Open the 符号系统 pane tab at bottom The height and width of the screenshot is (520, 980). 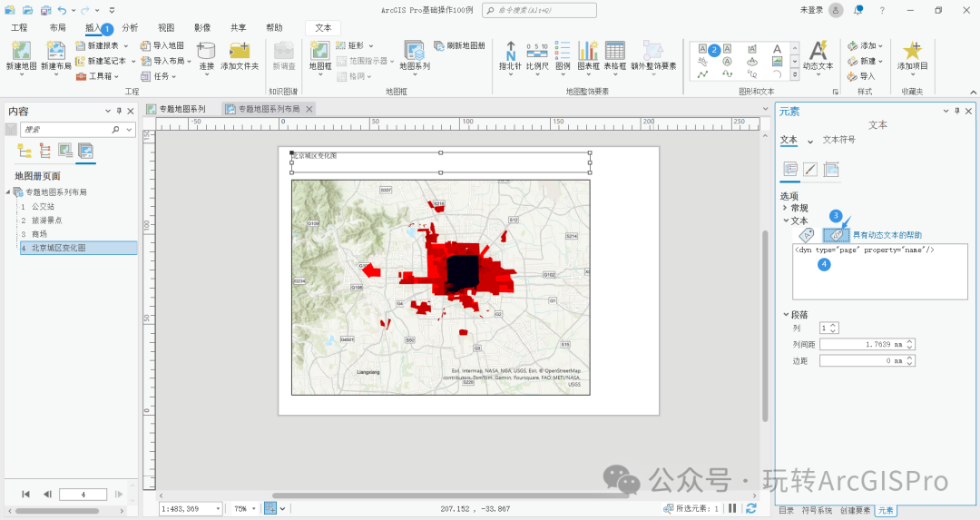click(817, 511)
